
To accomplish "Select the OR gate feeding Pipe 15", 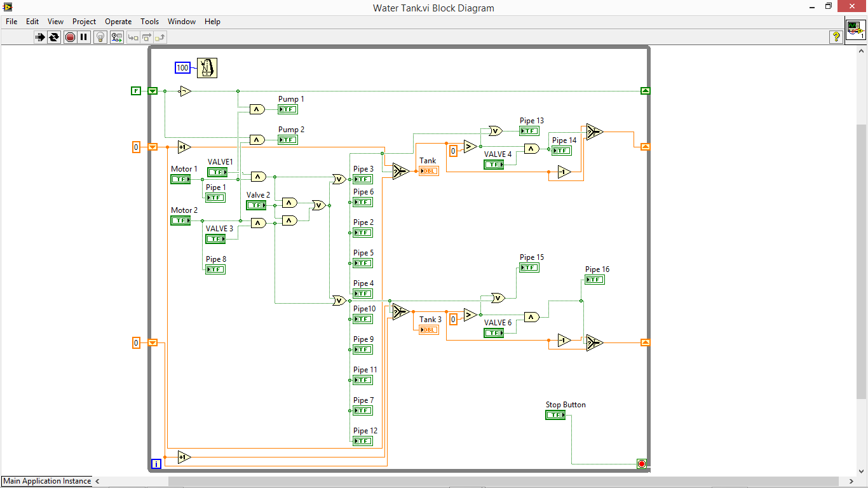I will pyautogui.click(x=498, y=297).
